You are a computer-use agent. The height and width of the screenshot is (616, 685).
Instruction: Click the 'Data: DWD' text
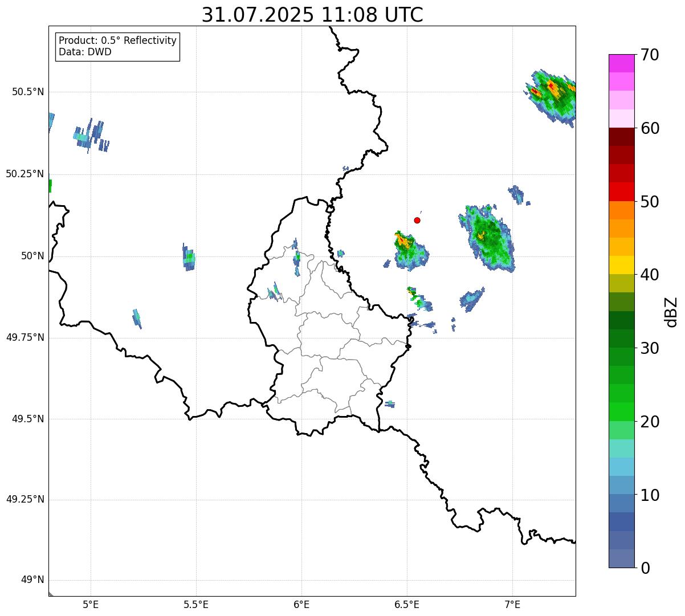click(85, 52)
